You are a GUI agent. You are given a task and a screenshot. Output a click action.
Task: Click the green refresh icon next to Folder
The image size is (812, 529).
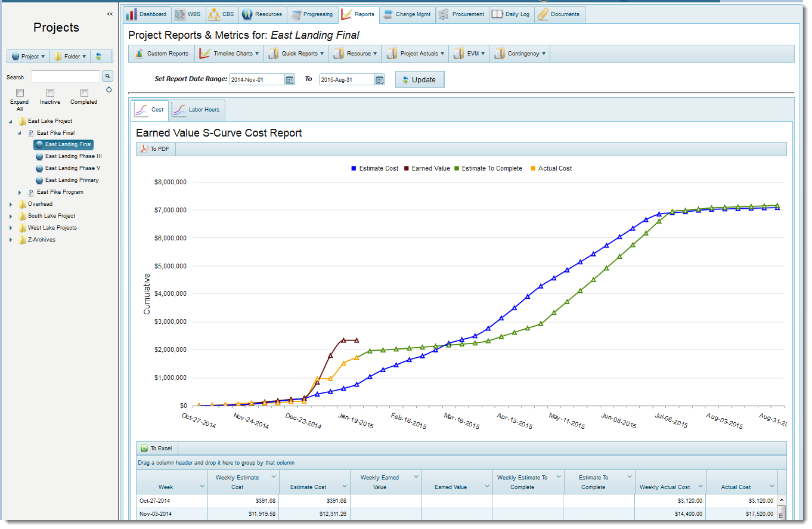point(99,57)
